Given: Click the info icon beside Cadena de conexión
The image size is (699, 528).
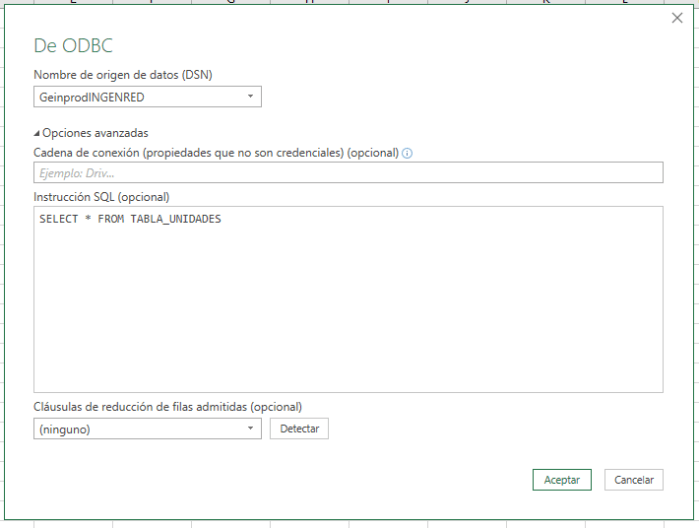Looking at the screenshot, I should (407, 153).
